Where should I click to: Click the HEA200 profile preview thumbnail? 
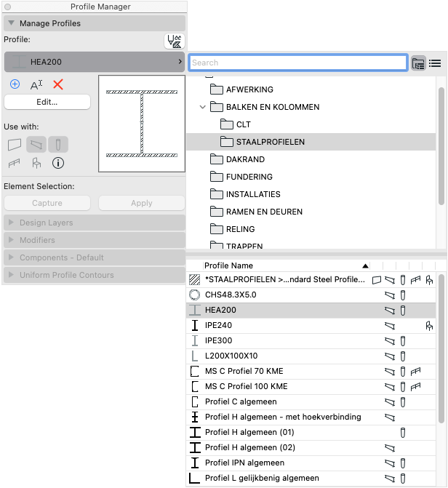(142, 124)
